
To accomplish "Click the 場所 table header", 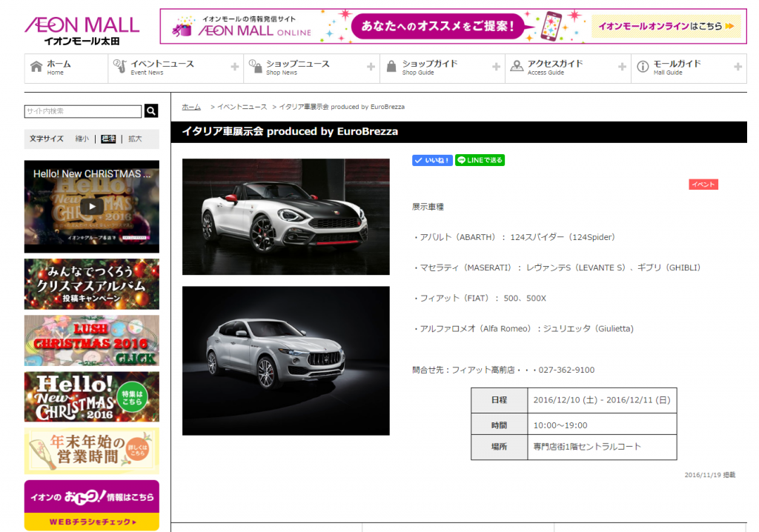I will [x=499, y=447].
